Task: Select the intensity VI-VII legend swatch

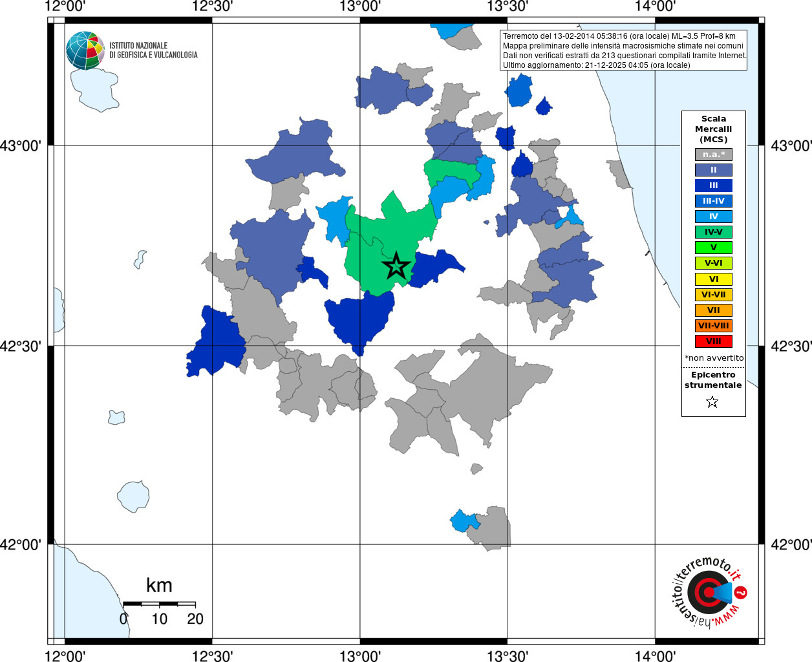Action: pos(714,295)
